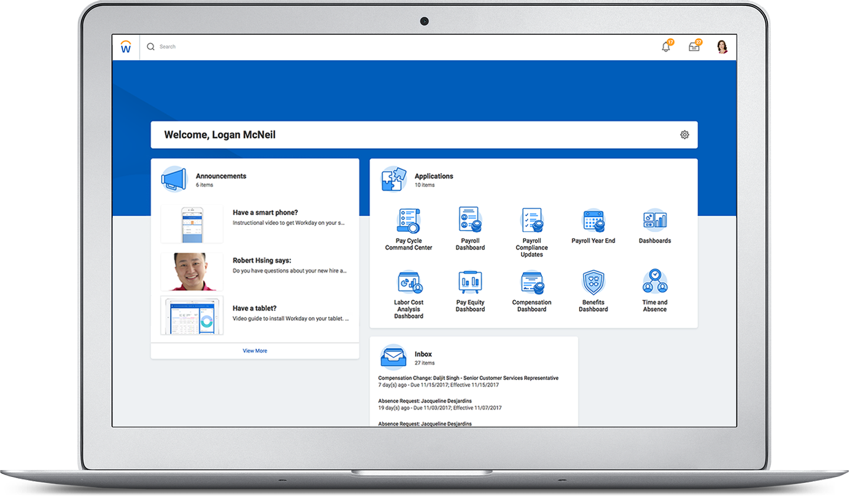Open the Pay Cycle Command Center app
Image resolution: width=850 pixels, height=504 pixels.
408,221
